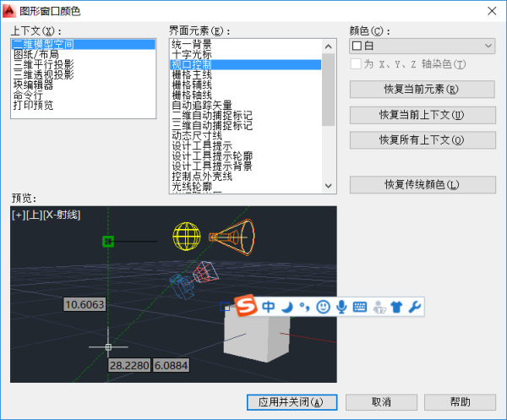The height and width of the screenshot is (420, 507).
Task: Click 应用并关闭(A) button
Action: coord(292,402)
